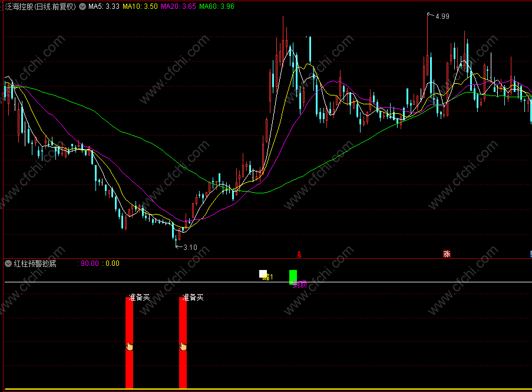The image size is (532, 392).
Task: Click the hand pointer on second red bar
Action: coord(183,346)
